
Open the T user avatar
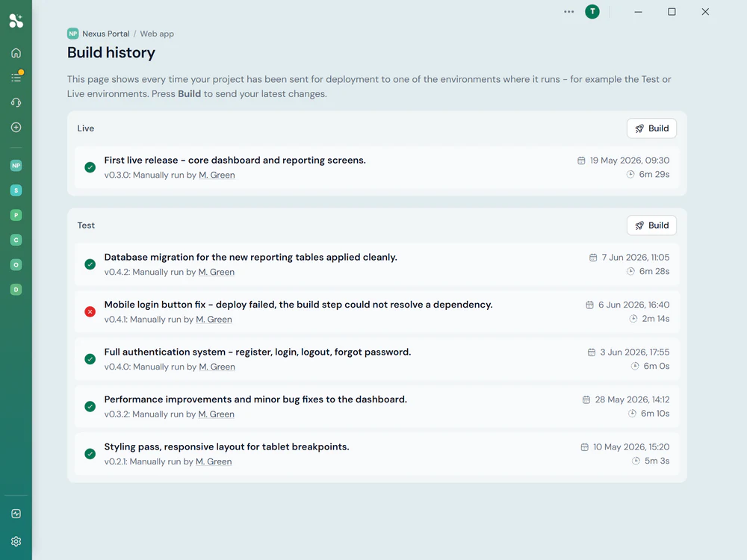pos(592,11)
